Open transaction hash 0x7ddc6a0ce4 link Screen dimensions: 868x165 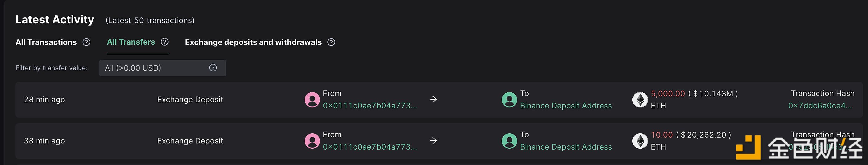click(x=820, y=106)
